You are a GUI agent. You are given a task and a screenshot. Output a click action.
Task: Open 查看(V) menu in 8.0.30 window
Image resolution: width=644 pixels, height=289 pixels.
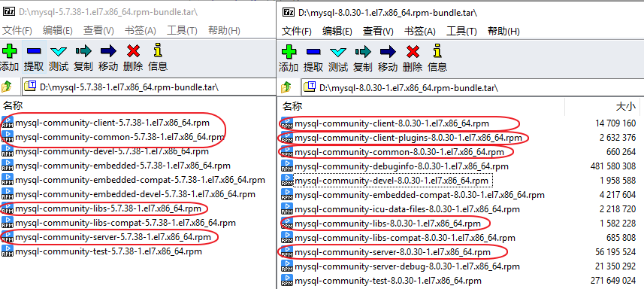(378, 32)
